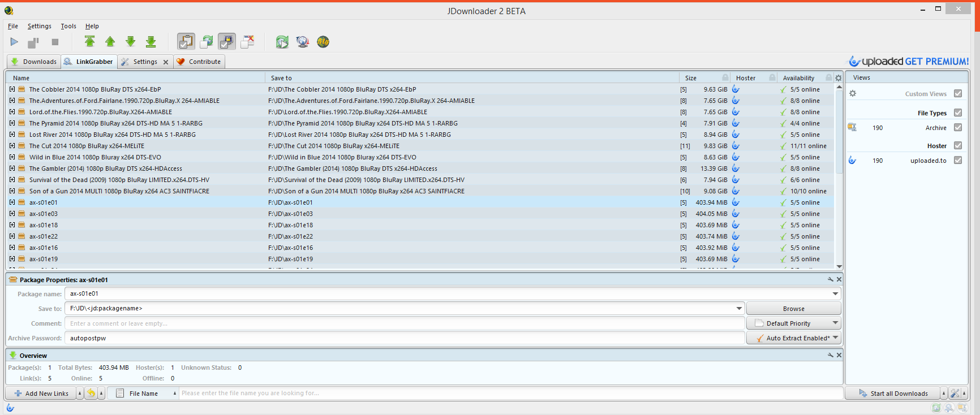Open Package name dropdown arrow

pyautogui.click(x=835, y=293)
